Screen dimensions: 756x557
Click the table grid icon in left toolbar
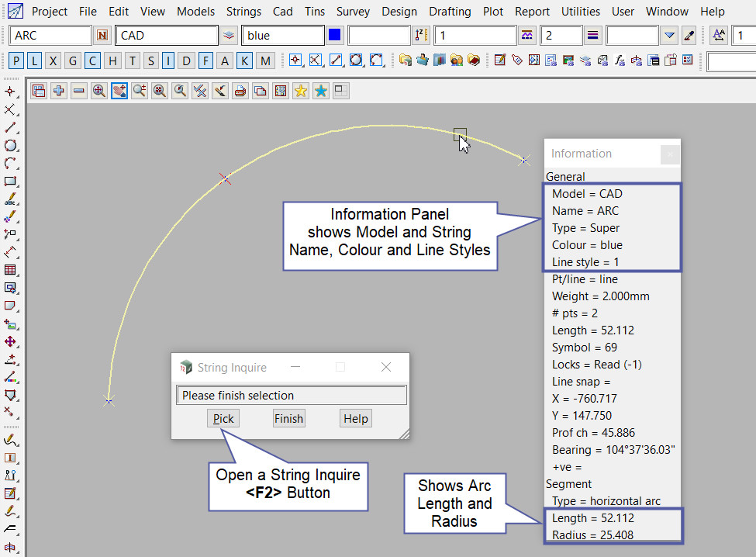(x=11, y=270)
